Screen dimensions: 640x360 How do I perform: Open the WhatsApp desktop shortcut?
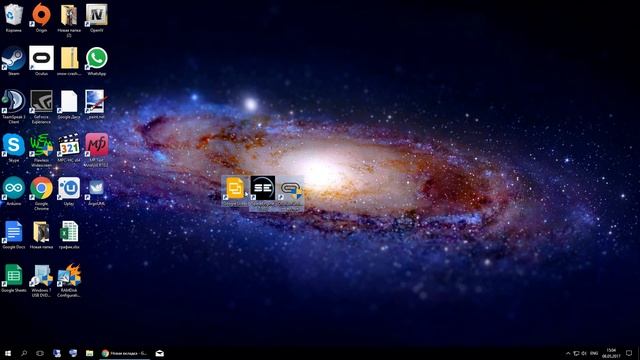96,59
